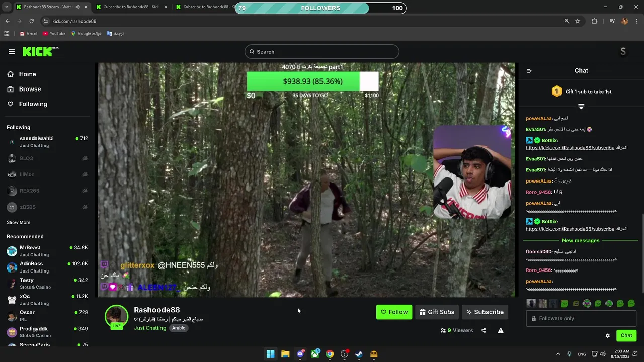This screenshot has height=362, width=644.
Task: Share the Rashoode88 stream
Action: click(484, 330)
